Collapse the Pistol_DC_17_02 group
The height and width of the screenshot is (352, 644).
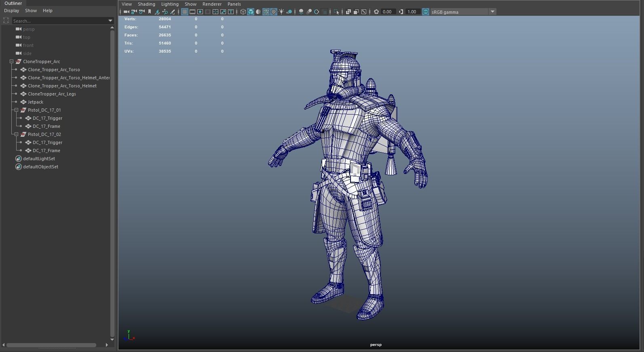(16, 134)
